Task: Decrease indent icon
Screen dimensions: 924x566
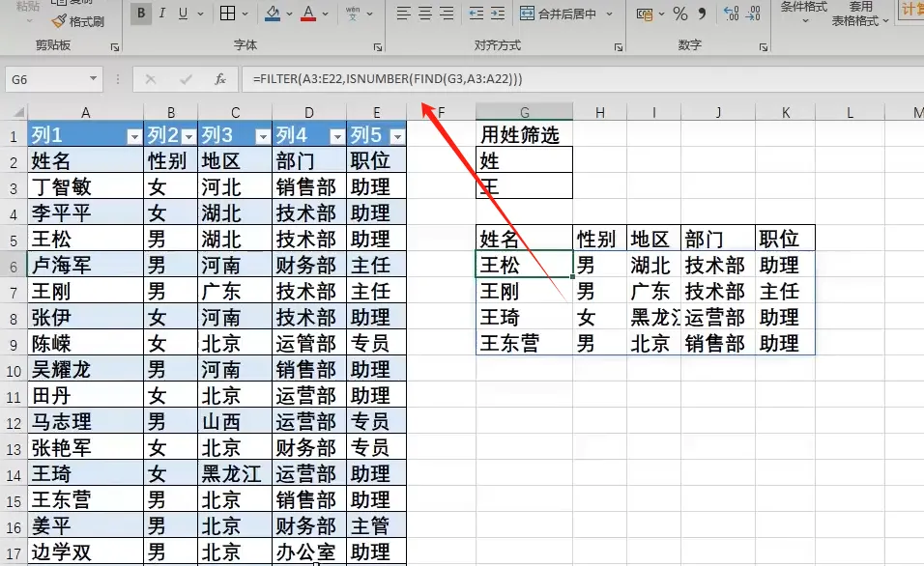Action: click(476, 13)
